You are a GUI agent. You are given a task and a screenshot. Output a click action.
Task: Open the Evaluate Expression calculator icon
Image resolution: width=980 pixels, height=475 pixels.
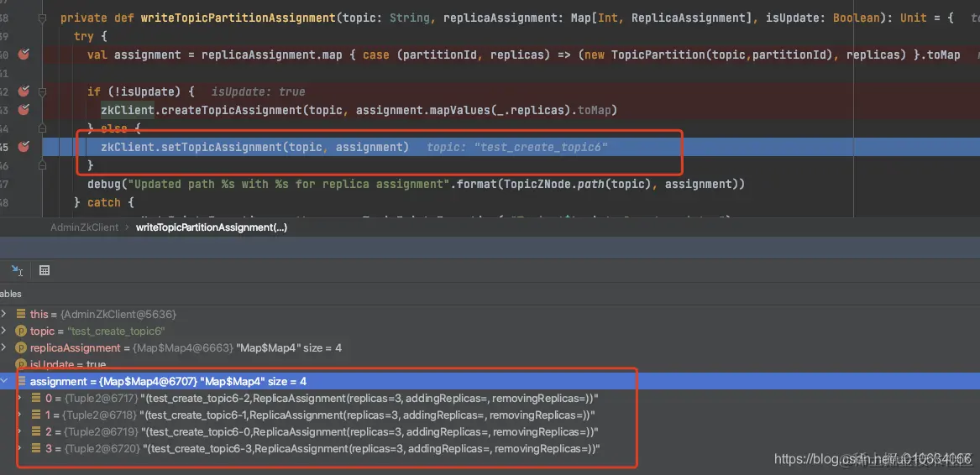(x=45, y=270)
